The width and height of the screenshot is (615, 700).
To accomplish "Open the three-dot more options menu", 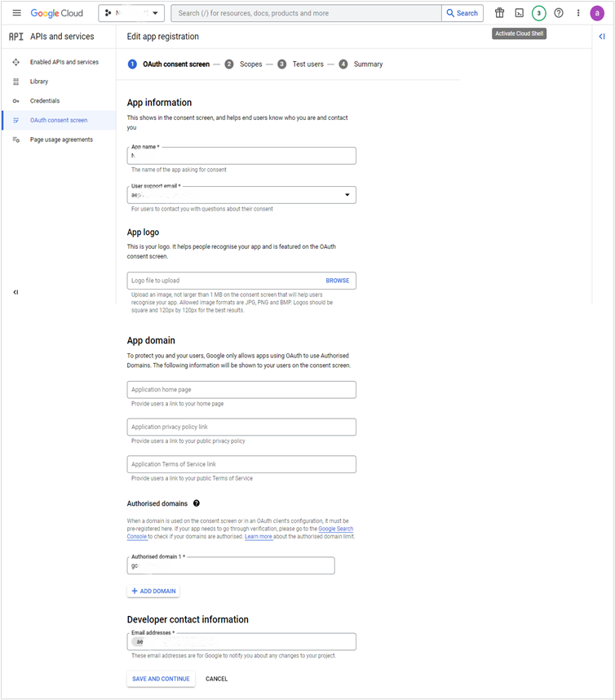I will pyautogui.click(x=578, y=13).
